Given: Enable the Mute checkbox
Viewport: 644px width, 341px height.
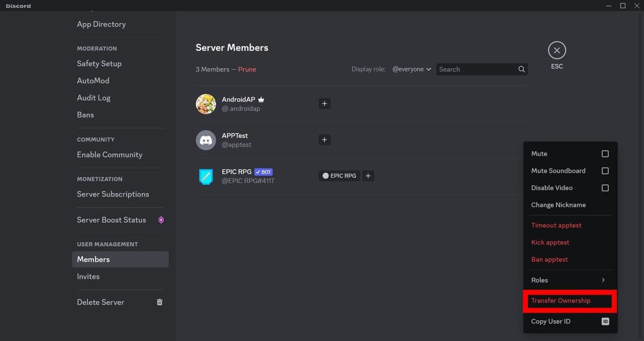Looking at the screenshot, I should pos(605,154).
